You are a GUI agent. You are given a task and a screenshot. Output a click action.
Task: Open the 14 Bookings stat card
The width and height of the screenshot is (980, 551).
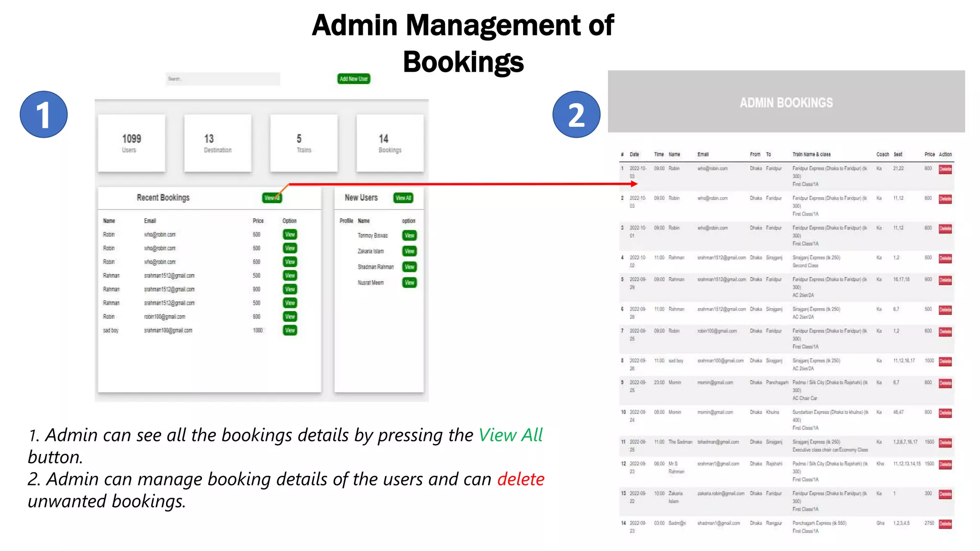tap(390, 143)
